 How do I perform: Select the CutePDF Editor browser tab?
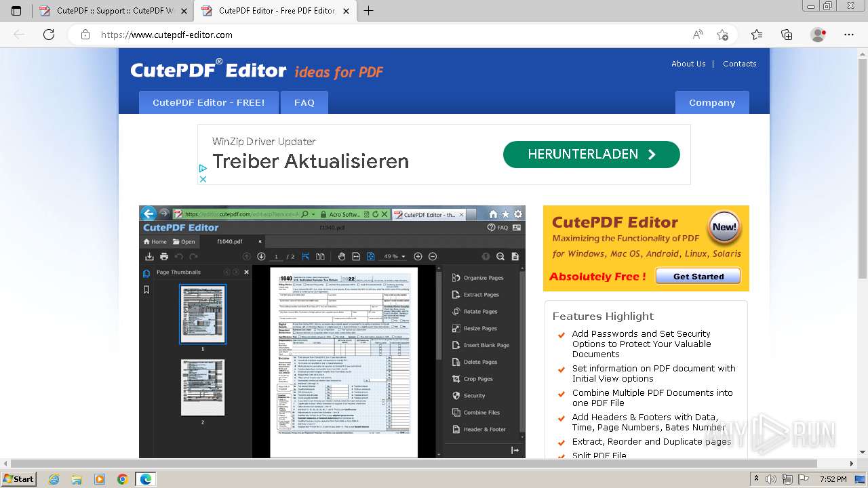(x=275, y=11)
